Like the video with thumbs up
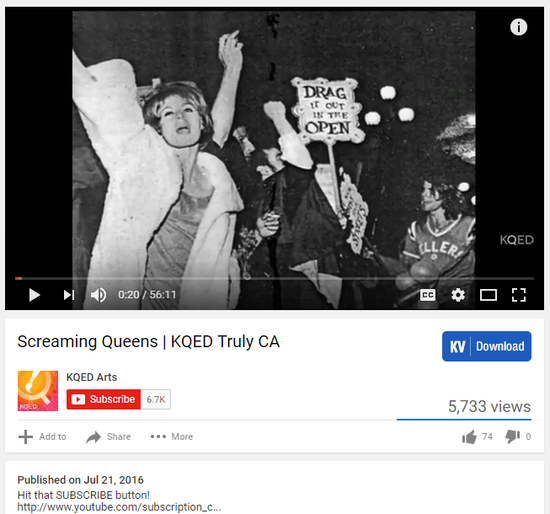The height and width of the screenshot is (514, 550). pyautogui.click(x=477, y=437)
